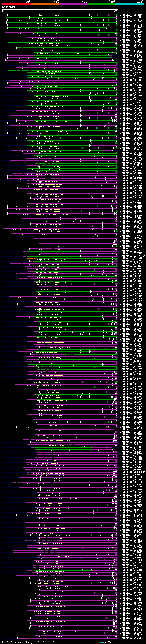Click the red 20% identity legend bar
Screen dimensions: 146x644
pyautogui.click(x=16, y=4)
